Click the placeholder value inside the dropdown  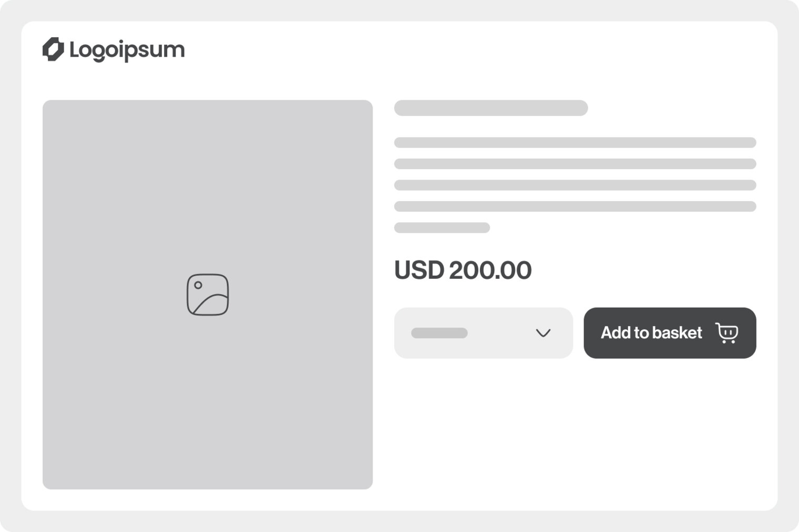(x=439, y=333)
